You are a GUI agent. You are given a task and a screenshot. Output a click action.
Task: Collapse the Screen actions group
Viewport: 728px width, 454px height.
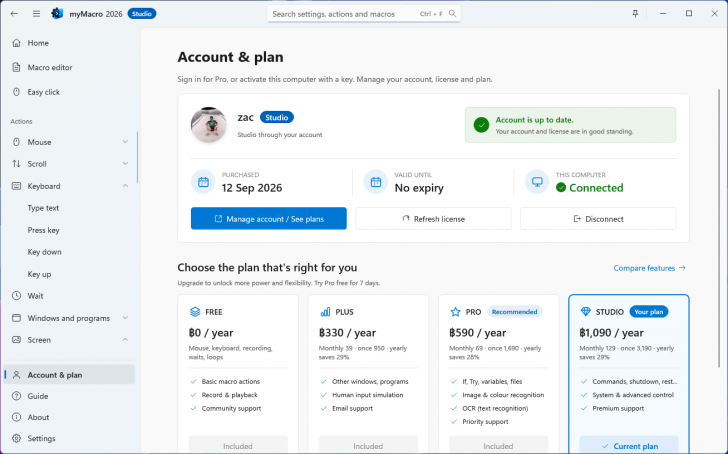click(70, 340)
